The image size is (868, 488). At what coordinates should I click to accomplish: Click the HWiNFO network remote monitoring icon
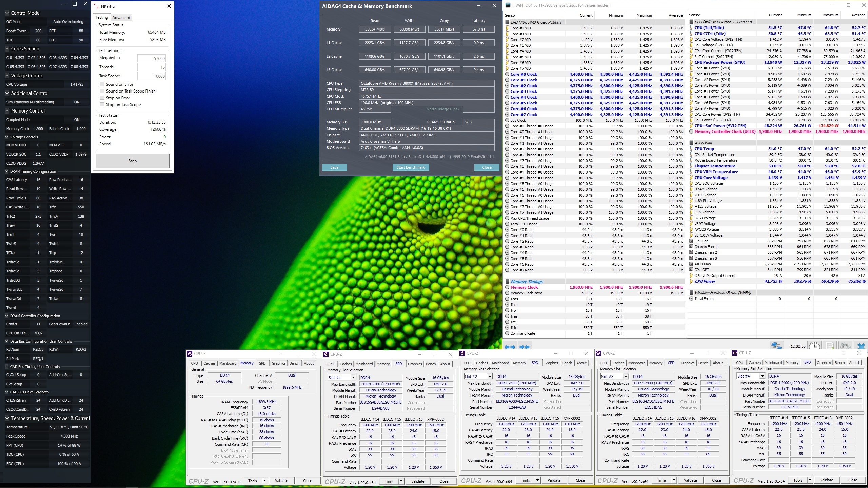pyautogui.click(x=776, y=346)
